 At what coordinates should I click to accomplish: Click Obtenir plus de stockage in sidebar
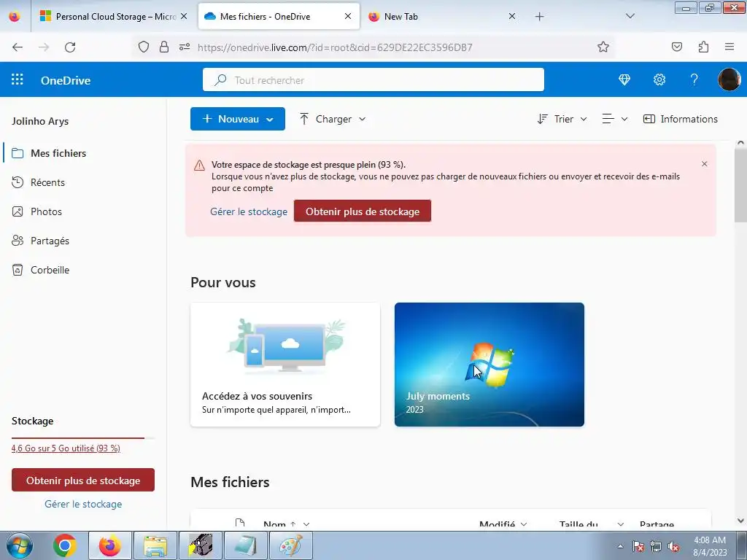pyautogui.click(x=83, y=480)
